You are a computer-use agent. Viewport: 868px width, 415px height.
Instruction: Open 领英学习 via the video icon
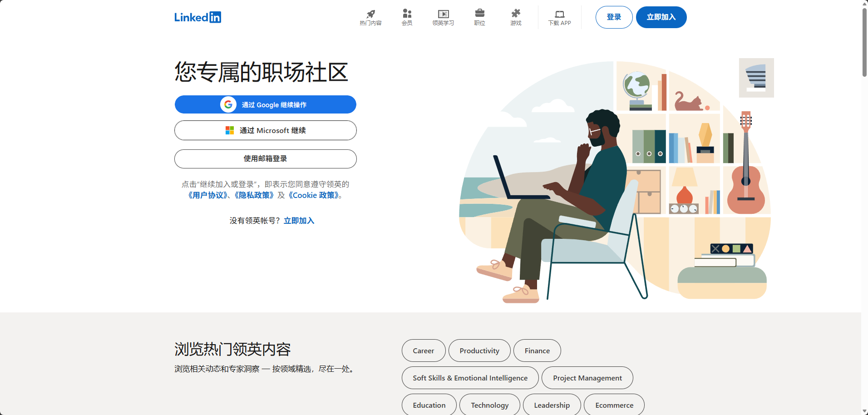443,17
